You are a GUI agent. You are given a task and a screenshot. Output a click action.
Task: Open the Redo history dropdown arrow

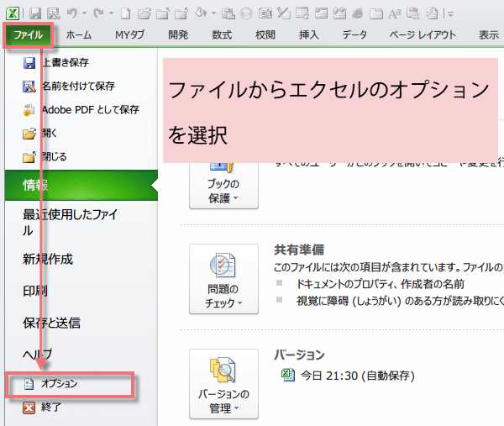pos(111,13)
